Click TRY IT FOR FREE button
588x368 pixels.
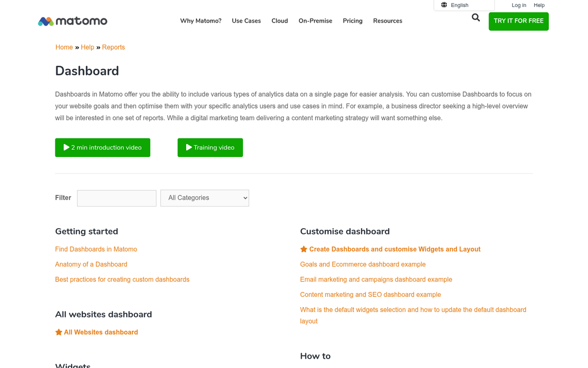[518, 21]
